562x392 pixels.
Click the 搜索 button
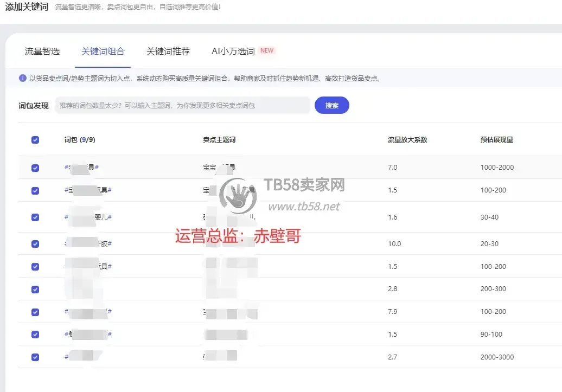click(x=332, y=105)
